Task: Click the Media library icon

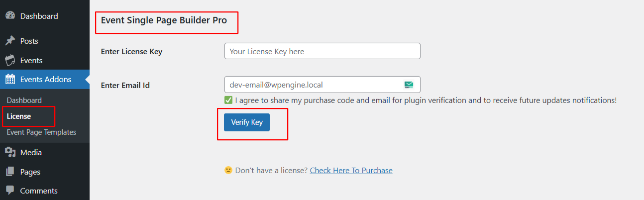Action: tap(10, 152)
